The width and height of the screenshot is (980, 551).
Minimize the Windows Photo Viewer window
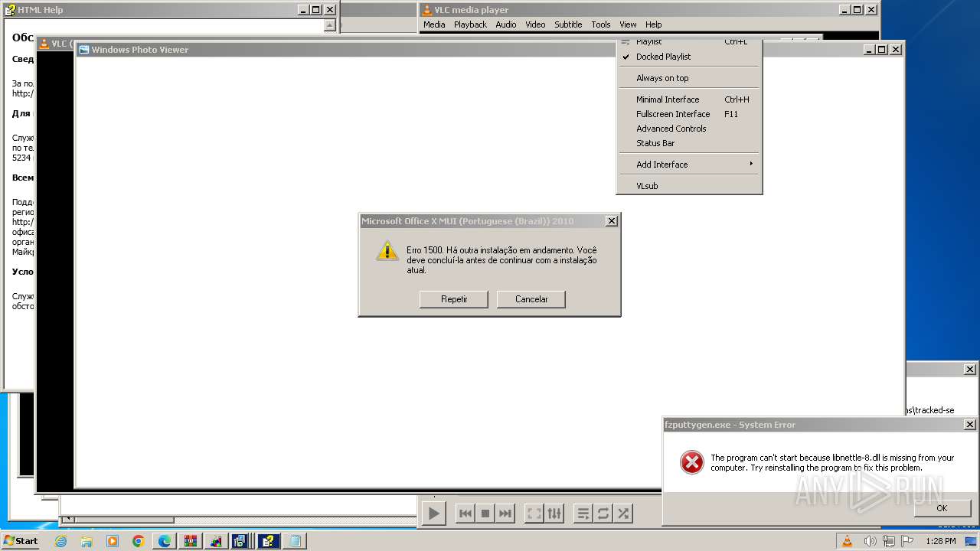(x=869, y=50)
